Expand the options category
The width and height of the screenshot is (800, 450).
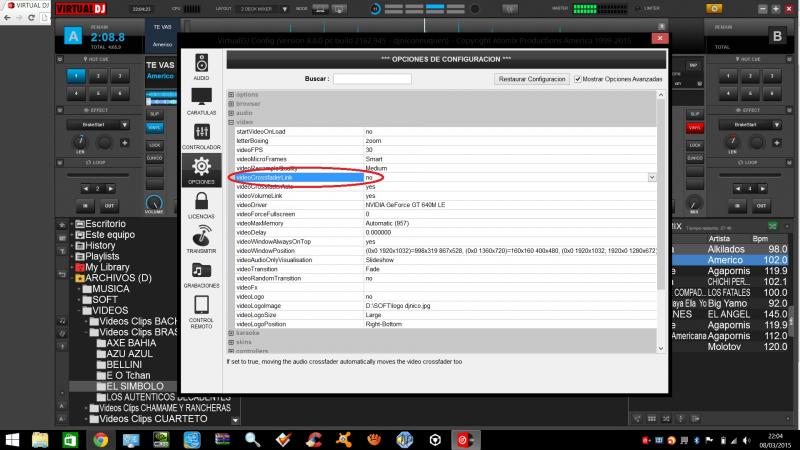click(231, 95)
